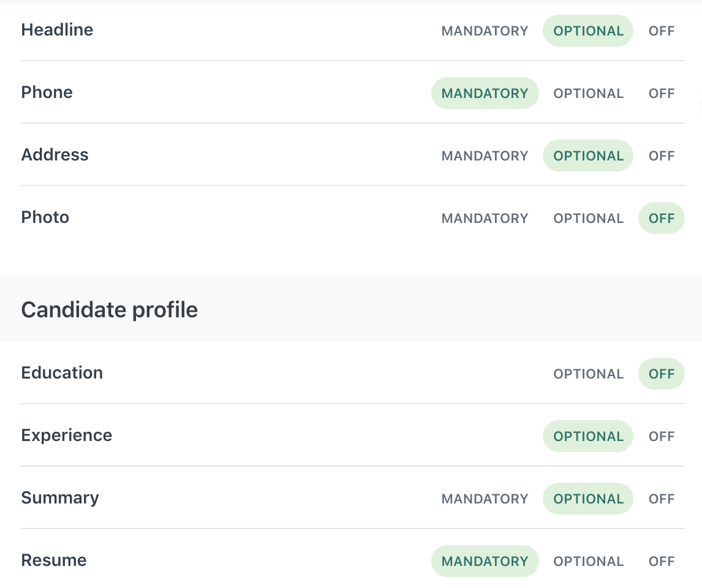
Task: Enable Education as optional
Action: tap(588, 374)
